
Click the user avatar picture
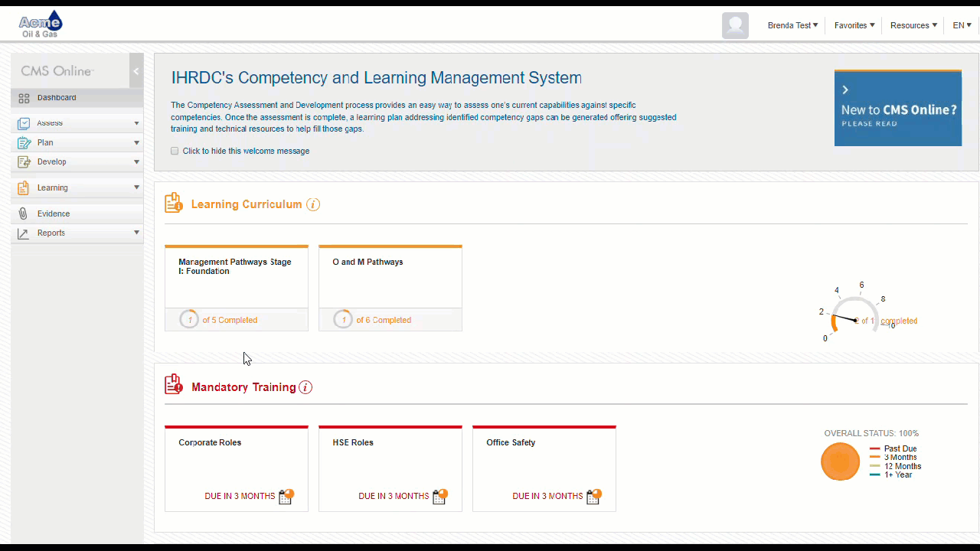click(x=735, y=25)
